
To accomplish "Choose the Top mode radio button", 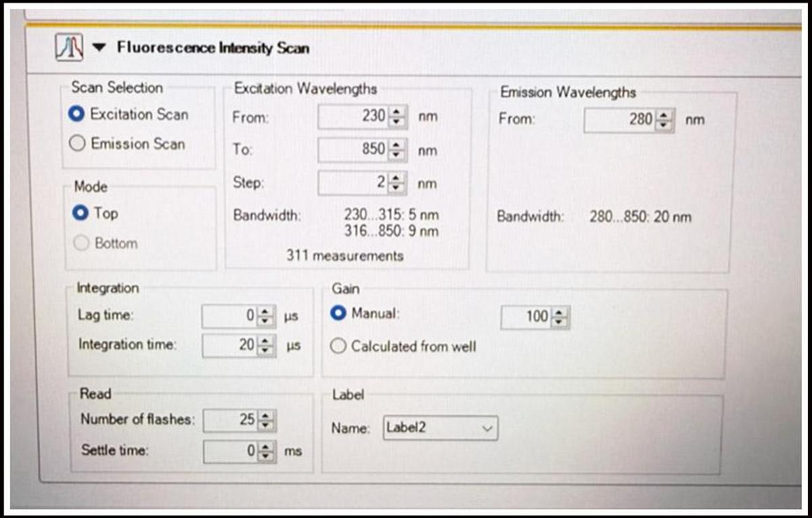I will point(81,213).
